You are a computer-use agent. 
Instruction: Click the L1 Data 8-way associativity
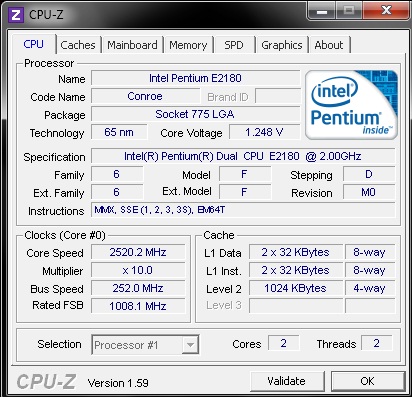tap(370, 252)
